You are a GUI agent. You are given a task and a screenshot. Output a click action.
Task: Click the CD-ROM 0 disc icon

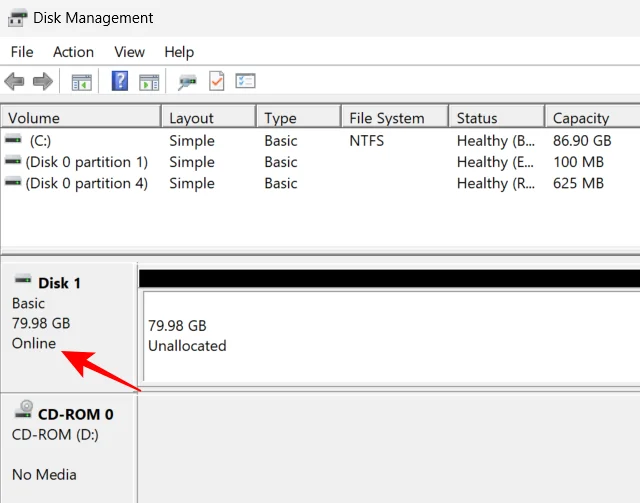(24, 409)
